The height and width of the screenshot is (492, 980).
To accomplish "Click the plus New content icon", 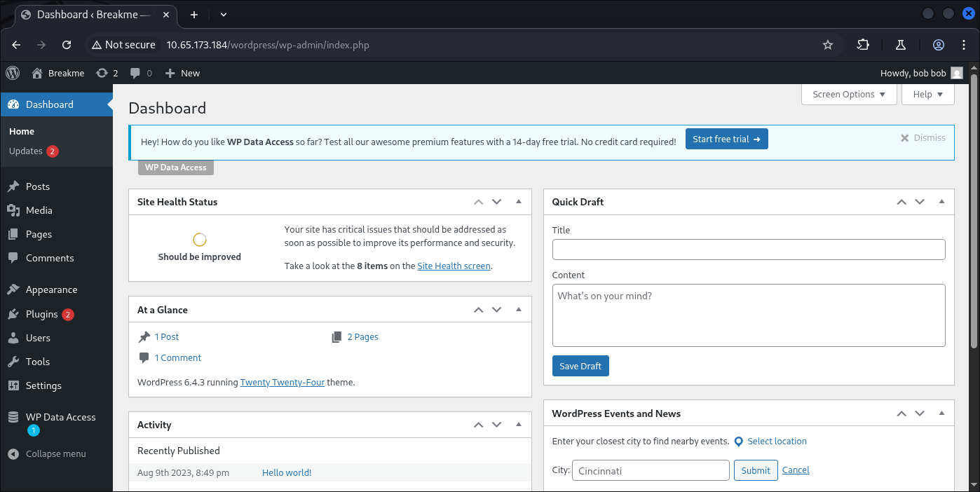I will (170, 73).
